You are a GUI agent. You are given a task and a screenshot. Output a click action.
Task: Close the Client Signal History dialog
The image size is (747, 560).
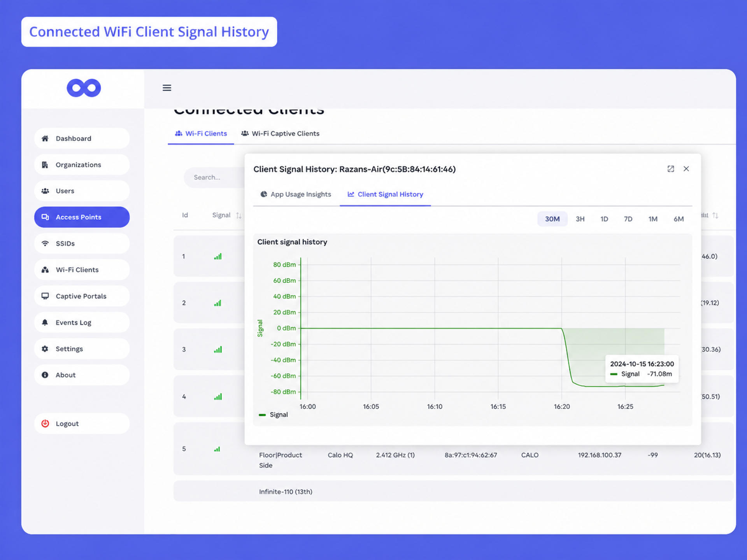click(x=686, y=169)
